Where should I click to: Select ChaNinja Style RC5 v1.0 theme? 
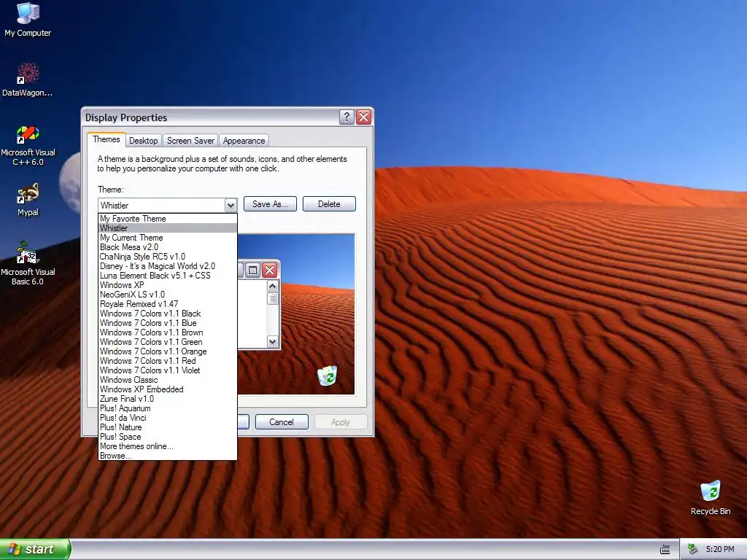pos(168,257)
